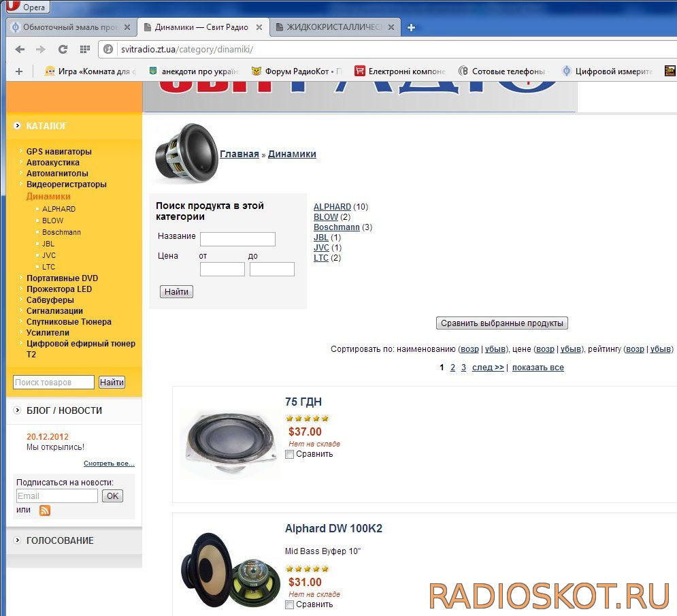Open Сабвуферы category

50,299
